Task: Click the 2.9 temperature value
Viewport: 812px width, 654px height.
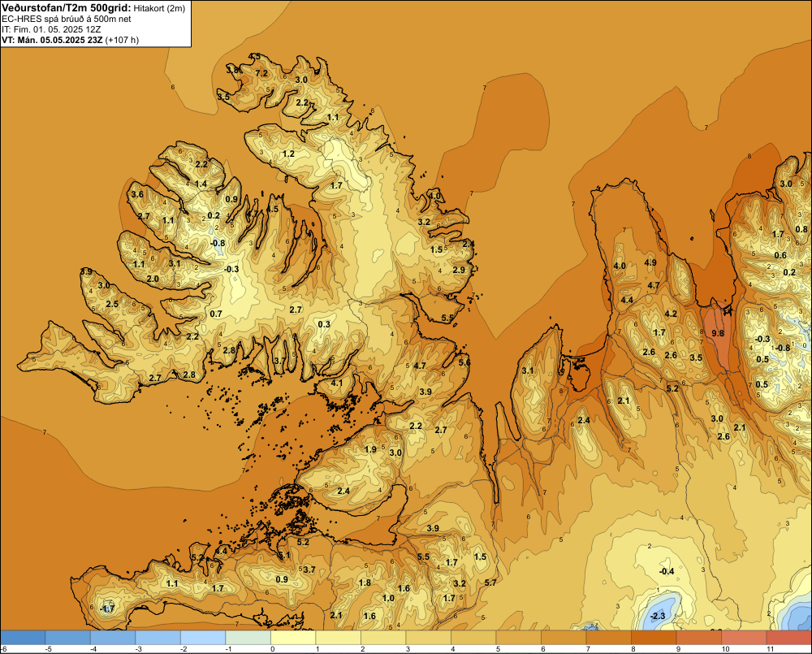Action: [x=459, y=270]
